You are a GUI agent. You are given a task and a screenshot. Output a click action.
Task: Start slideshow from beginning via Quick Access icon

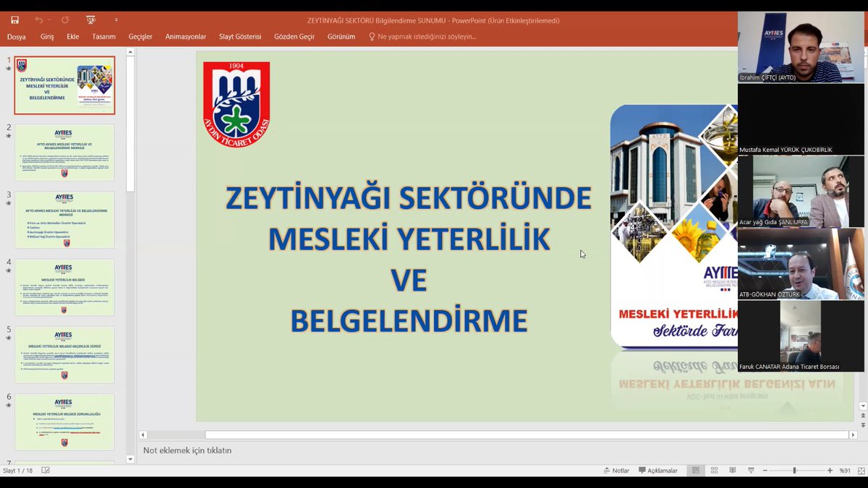[90, 20]
